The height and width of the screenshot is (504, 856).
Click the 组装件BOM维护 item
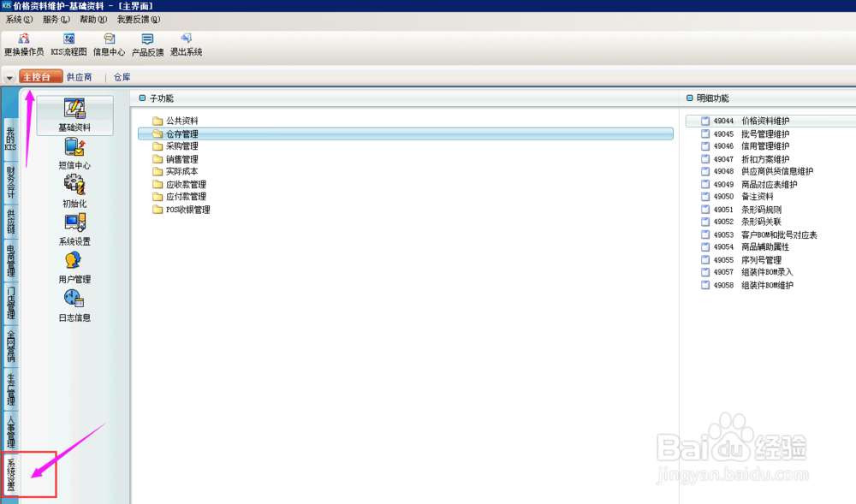[x=767, y=285]
